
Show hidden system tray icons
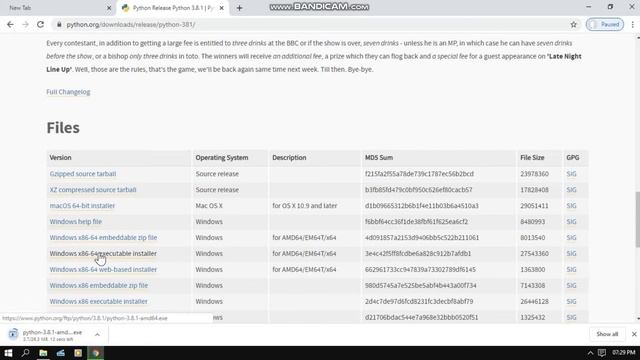pyautogui.click(x=590, y=353)
